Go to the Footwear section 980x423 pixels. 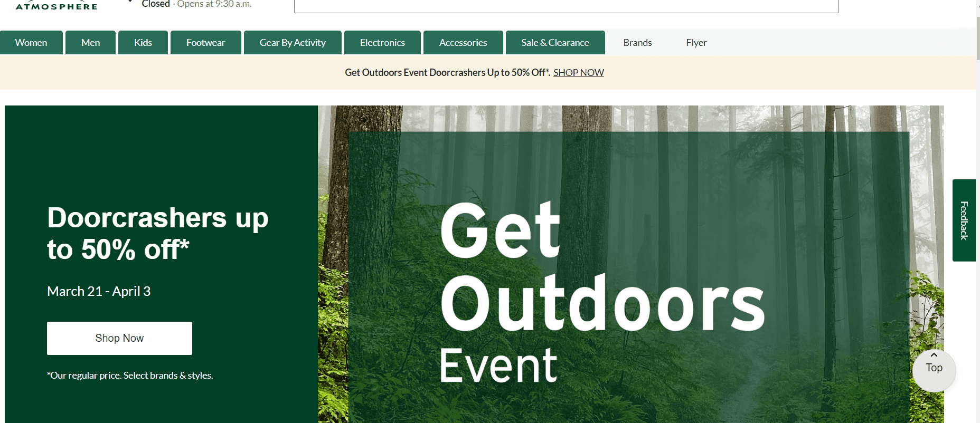205,43
